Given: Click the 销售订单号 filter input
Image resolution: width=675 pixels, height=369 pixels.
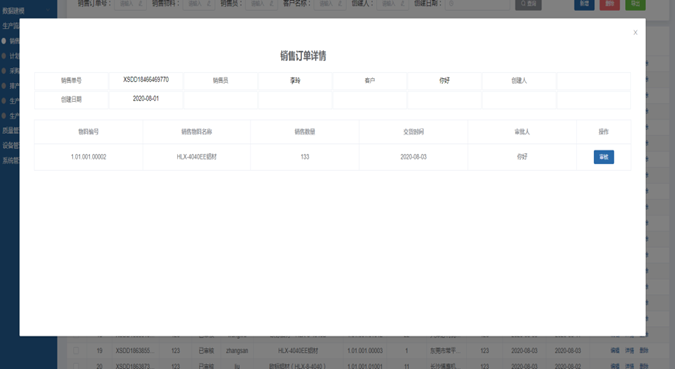Looking at the screenshot, I should [130, 3].
